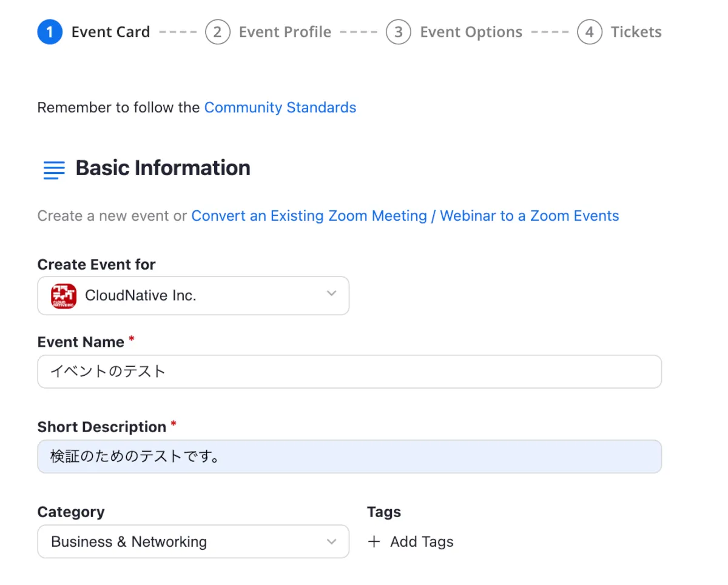The height and width of the screenshot is (585, 728).
Task: Go to the Event Options step
Action: click(471, 32)
